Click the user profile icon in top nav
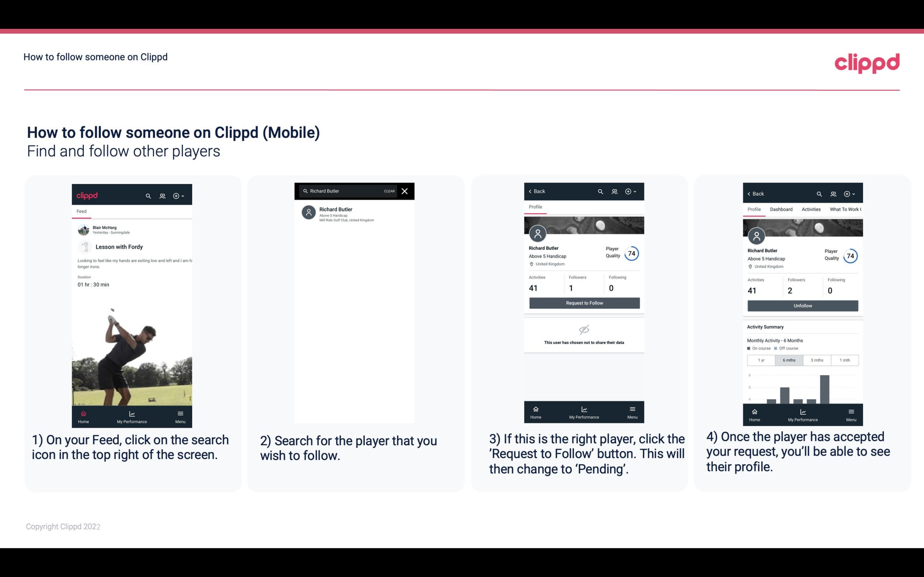Screen dimensions: 924x577 tap(162, 195)
